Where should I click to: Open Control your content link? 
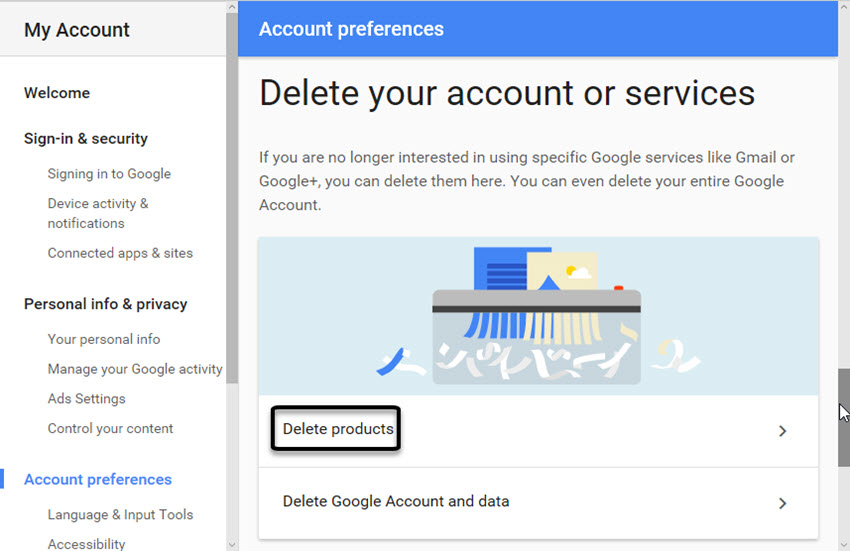110,429
